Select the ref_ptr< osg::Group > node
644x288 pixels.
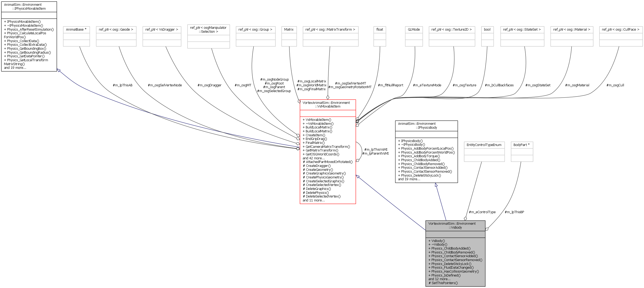point(255,36)
